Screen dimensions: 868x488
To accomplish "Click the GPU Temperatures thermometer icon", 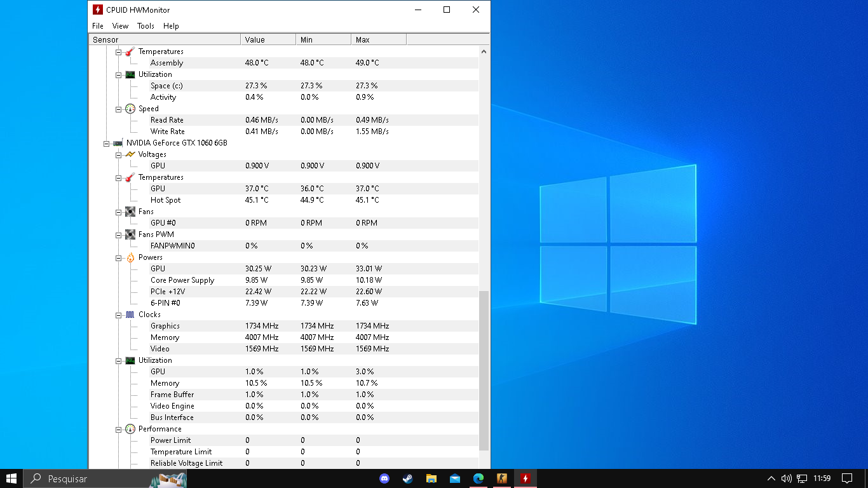I will point(130,177).
